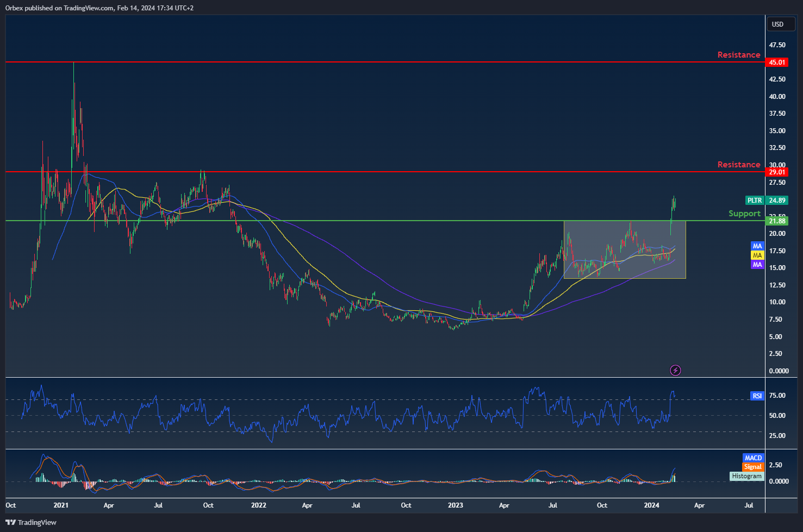Select the 24.89 current price tag
Image resolution: width=803 pixels, height=532 pixels.
pos(777,201)
